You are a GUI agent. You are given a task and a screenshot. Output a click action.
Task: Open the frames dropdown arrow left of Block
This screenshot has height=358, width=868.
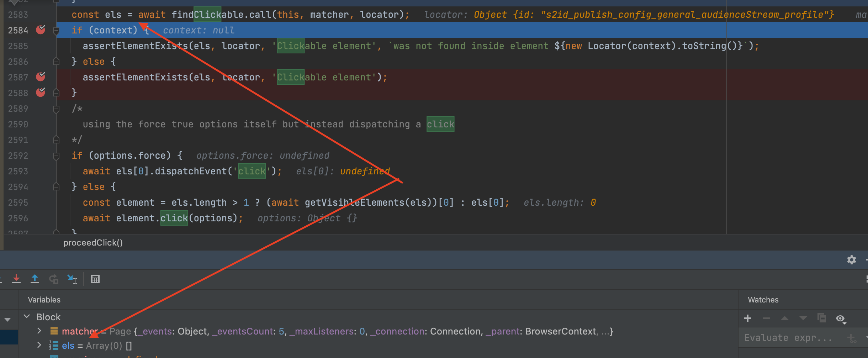(7, 320)
